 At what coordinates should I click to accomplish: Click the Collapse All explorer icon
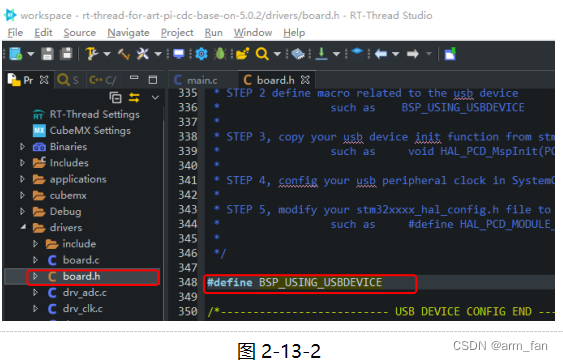click(115, 97)
